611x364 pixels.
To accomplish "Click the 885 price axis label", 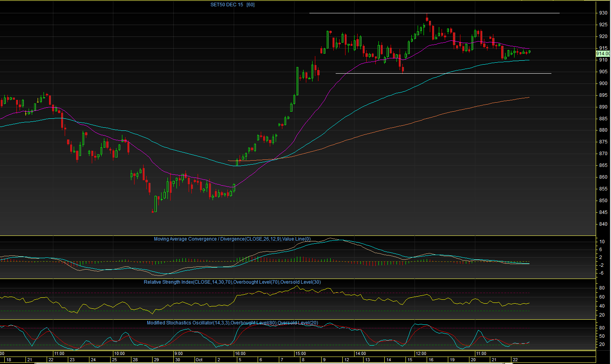I will pos(603,119).
